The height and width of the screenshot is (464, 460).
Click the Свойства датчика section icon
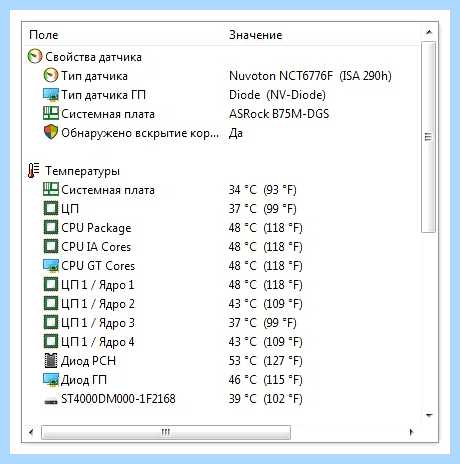[35, 57]
